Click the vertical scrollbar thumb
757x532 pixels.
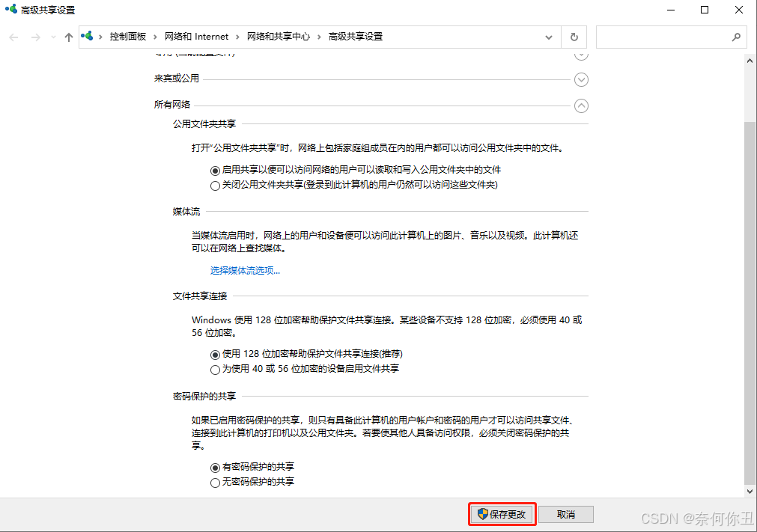pos(750,299)
